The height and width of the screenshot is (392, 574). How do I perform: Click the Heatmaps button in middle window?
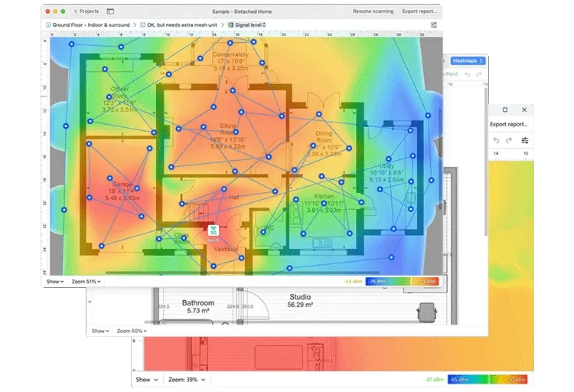pyautogui.click(x=468, y=60)
